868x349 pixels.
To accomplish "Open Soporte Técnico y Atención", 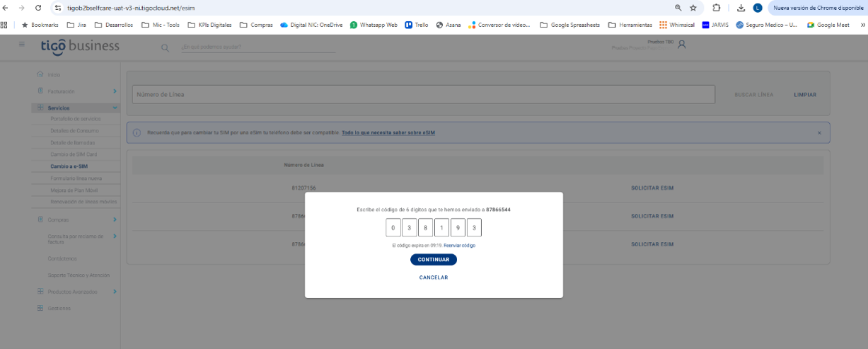I will click(x=79, y=275).
